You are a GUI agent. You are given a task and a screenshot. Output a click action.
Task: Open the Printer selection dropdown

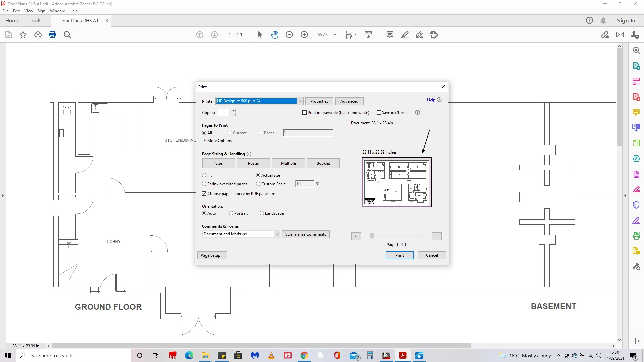tap(301, 101)
